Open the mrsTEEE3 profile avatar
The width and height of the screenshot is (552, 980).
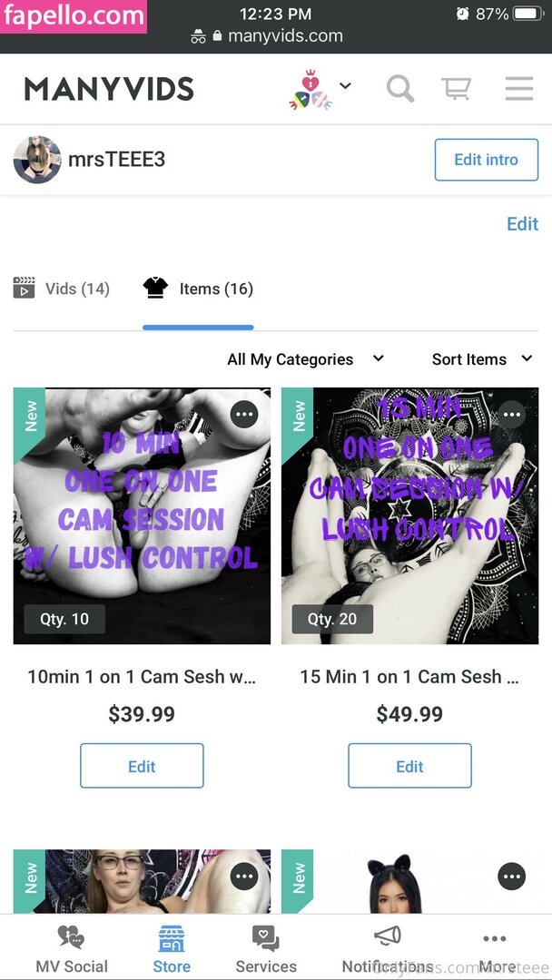(x=37, y=160)
